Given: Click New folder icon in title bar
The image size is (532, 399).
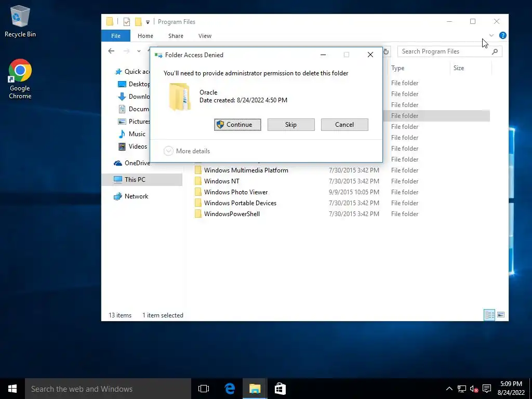Looking at the screenshot, I should pos(138,22).
